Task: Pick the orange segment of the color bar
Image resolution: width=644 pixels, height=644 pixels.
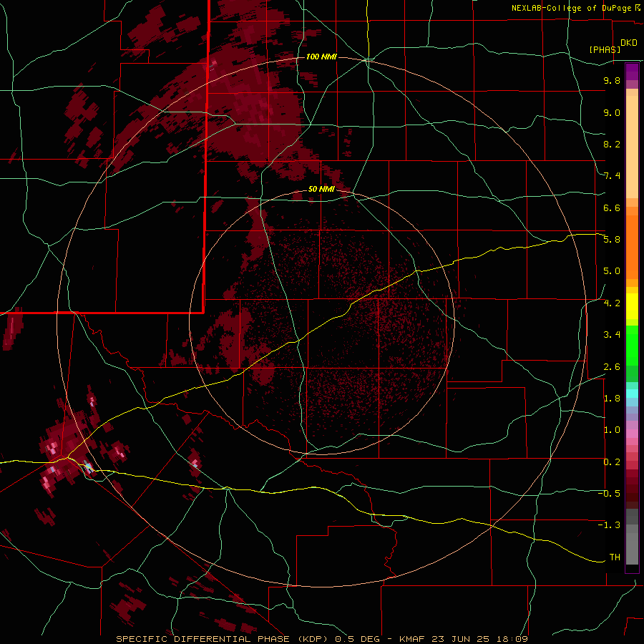Action: pyautogui.click(x=632, y=248)
